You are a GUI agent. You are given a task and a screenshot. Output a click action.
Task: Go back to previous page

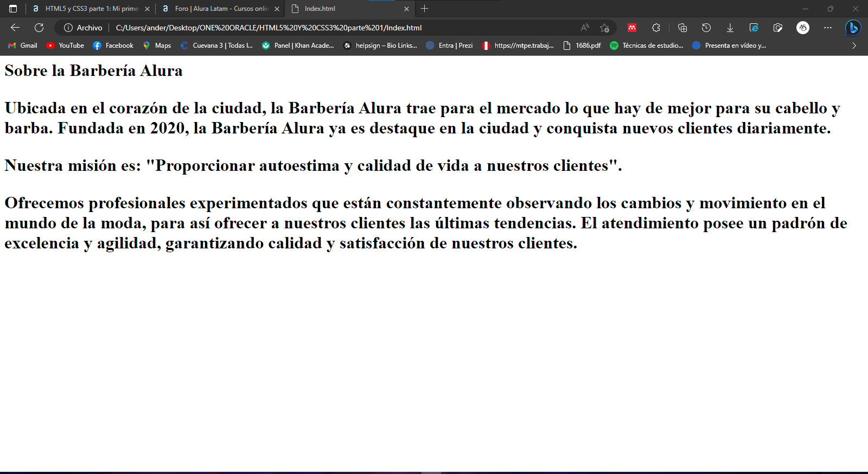[15, 28]
